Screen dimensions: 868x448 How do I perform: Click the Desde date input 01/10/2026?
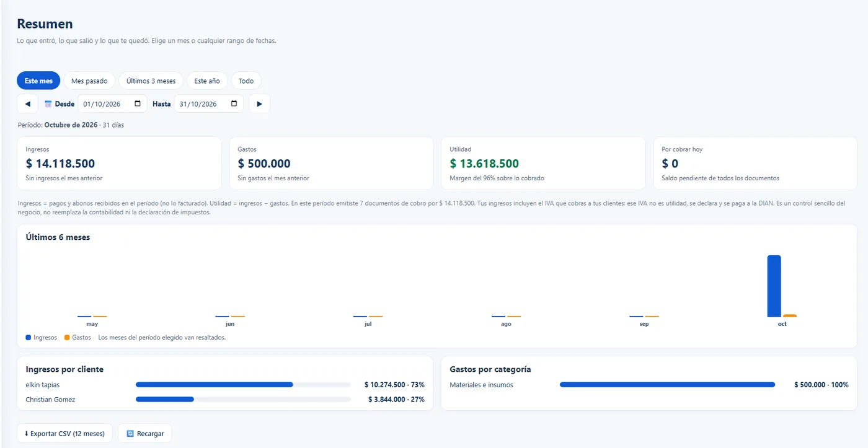click(x=112, y=104)
